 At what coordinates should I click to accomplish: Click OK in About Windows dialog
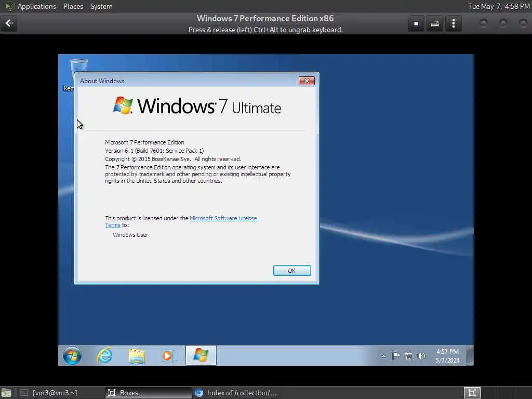coord(292,270)
